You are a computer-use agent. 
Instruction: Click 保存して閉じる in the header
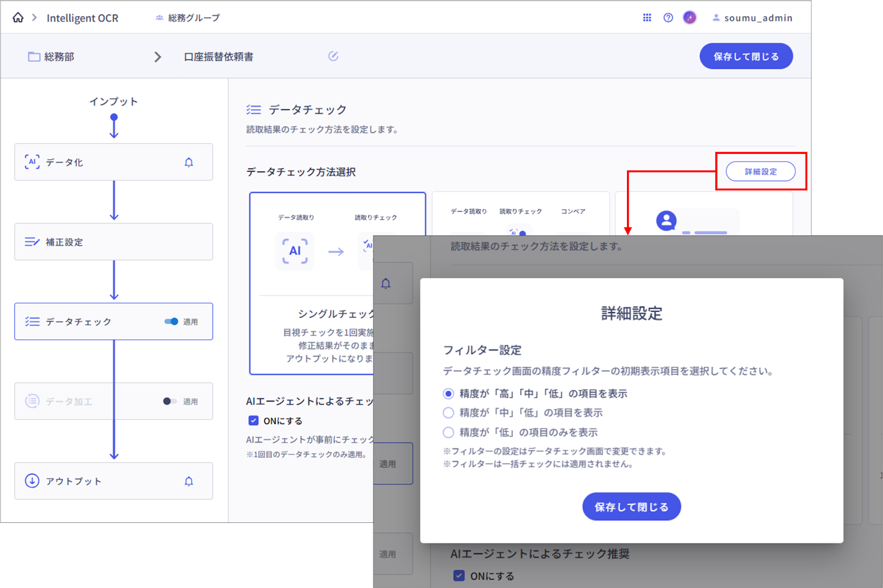tap(746, 56)
